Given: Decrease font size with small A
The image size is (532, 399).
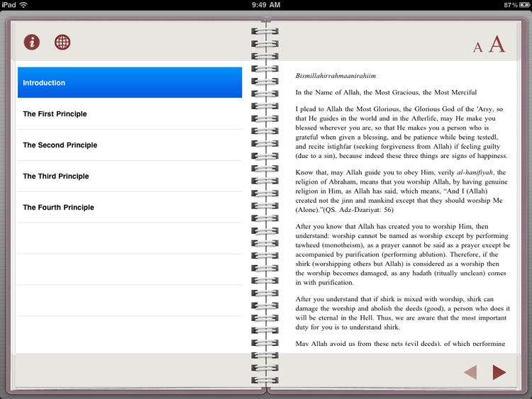Looking at the screenshot, I should (x=477, y=47).
